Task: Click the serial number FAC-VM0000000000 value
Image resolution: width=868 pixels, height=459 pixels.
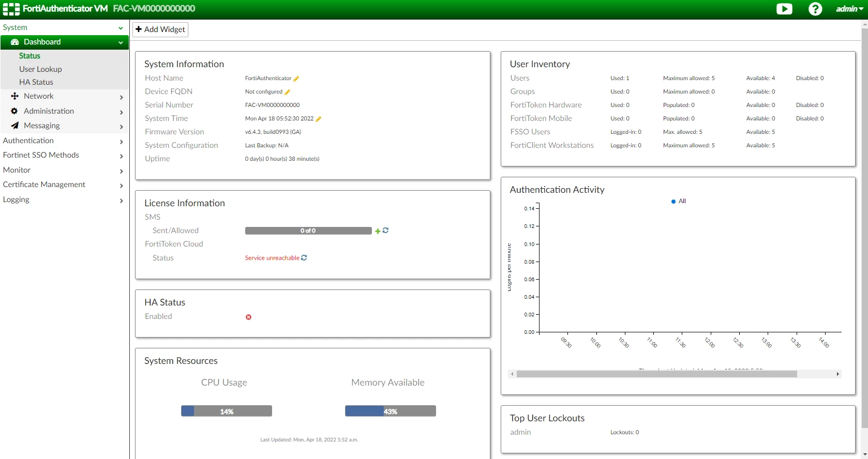Action: (272, 105)
